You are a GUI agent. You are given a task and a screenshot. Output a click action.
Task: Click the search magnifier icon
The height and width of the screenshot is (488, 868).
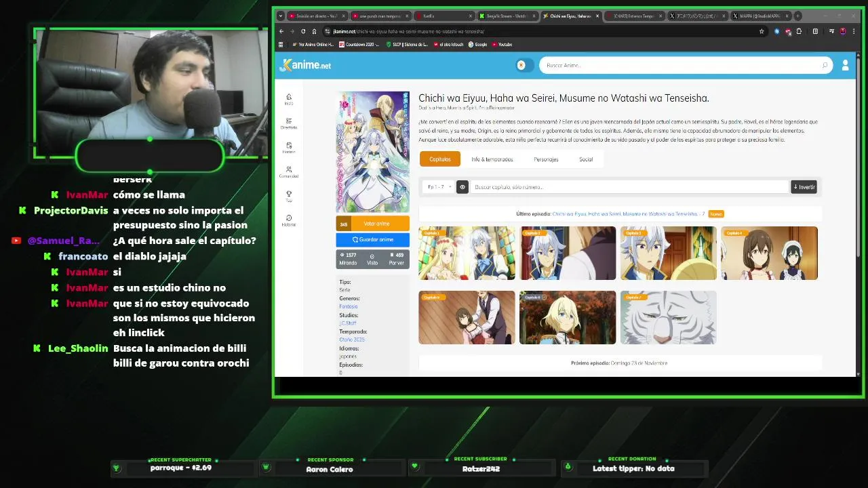(x=825, y=65)
